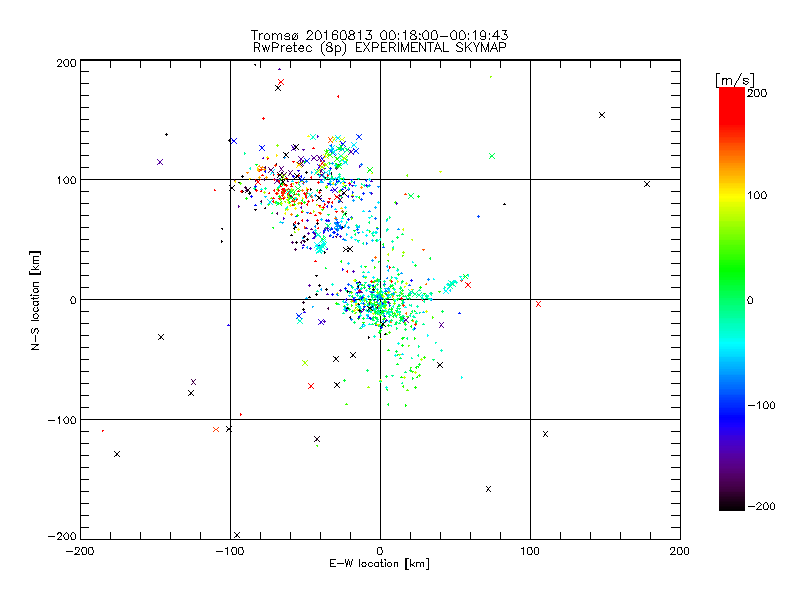This screenshot has width=800, height=600.
Task: Click the E-W location [km] axis label
Action: tap(379, 564)
